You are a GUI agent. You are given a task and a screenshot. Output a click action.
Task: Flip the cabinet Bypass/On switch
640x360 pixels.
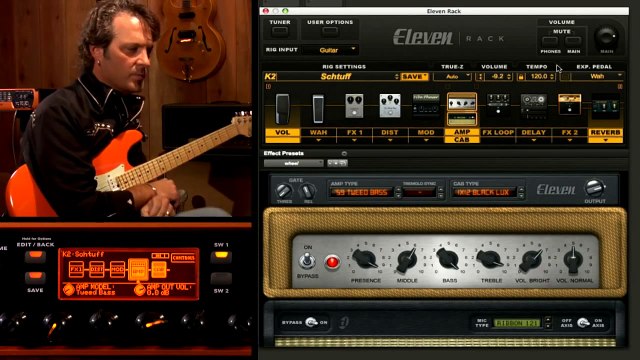(x=311, y=322)
